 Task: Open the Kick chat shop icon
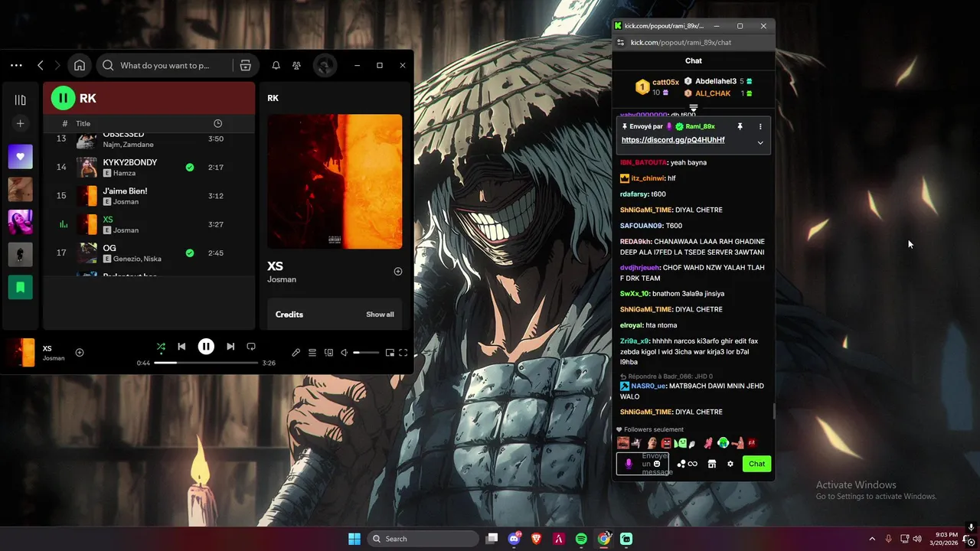tap(711, 464)
